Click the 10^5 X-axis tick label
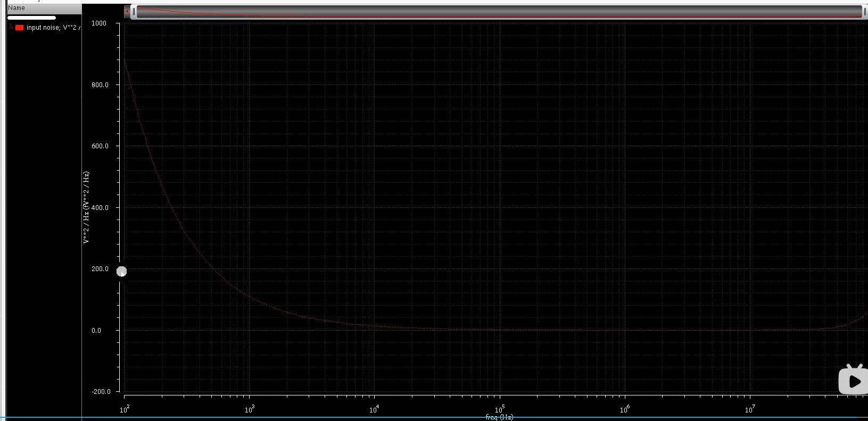This screenshot has width=868, height=421. tap(499, 409)
